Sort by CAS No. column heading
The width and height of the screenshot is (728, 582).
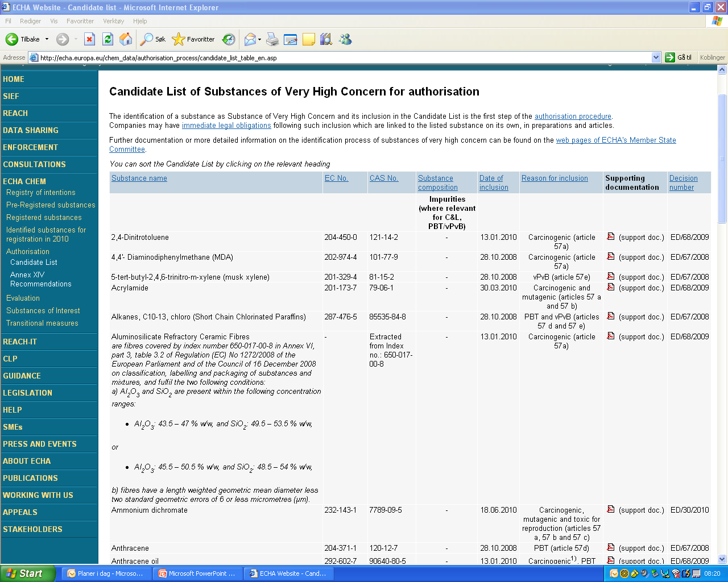384,178
